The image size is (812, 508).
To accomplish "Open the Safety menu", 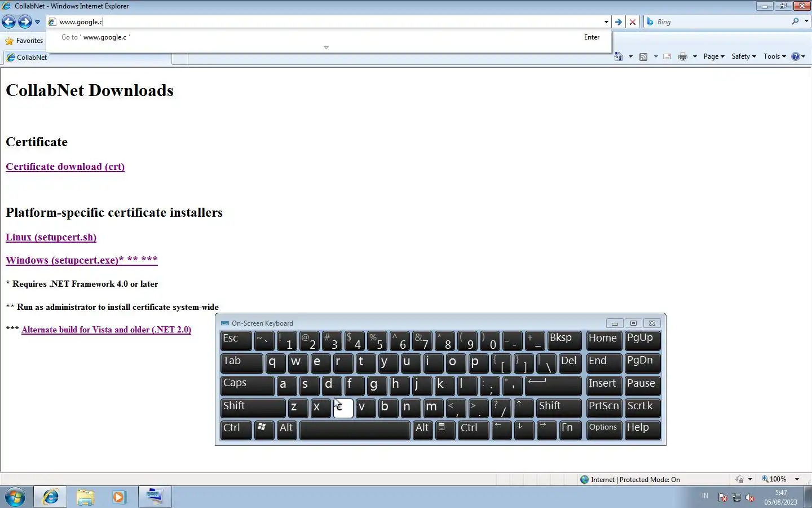I will pyautogui.click(x=744, y=56).
